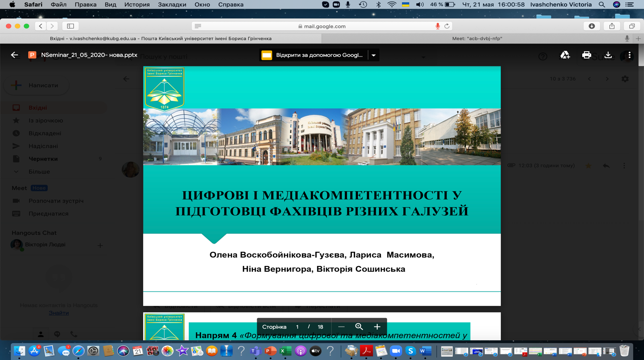Edit the current page number field
This screenshot has width=644, height=360.
[x=297, y=327]
